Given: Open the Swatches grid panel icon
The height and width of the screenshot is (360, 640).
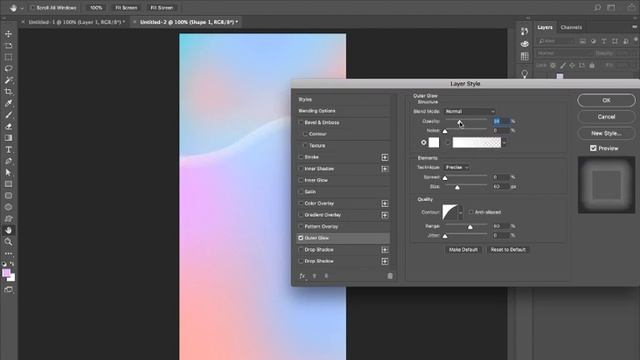Looking at the screenshot, I should click(x=524, y=56).
